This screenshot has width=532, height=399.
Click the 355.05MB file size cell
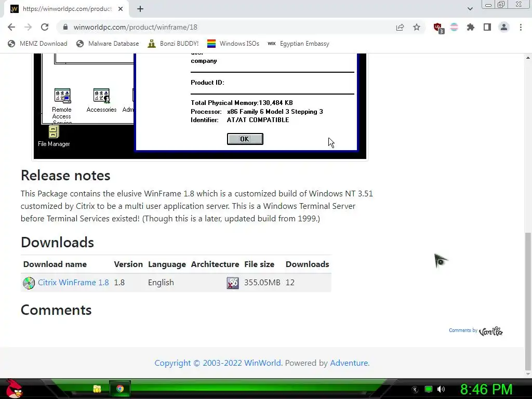[x=262, y=283]
